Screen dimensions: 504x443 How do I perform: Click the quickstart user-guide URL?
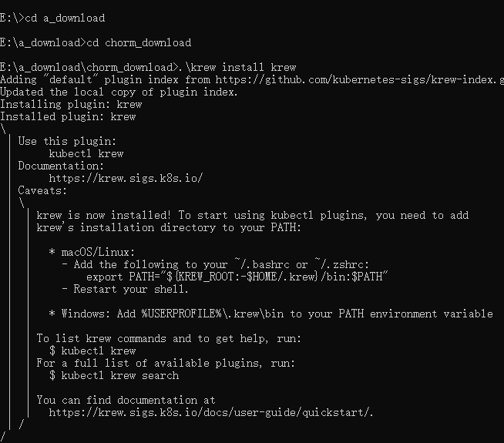tap(211, 412)
